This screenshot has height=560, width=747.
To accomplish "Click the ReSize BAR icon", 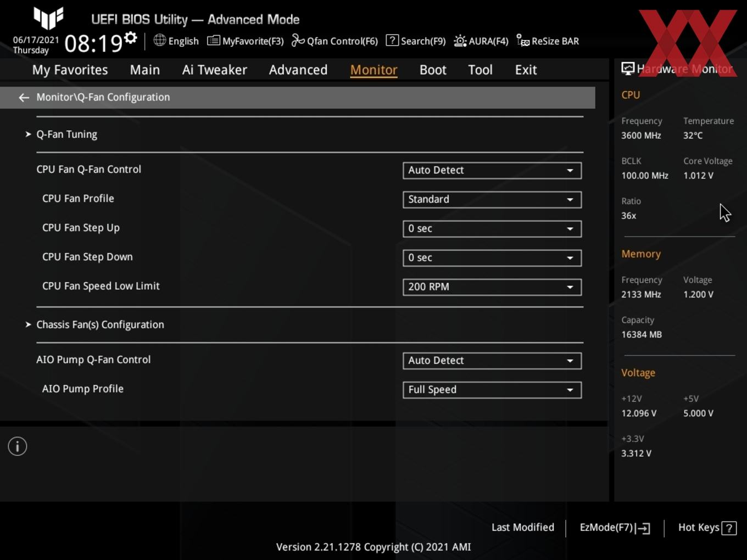I will [x=523, y=41].
